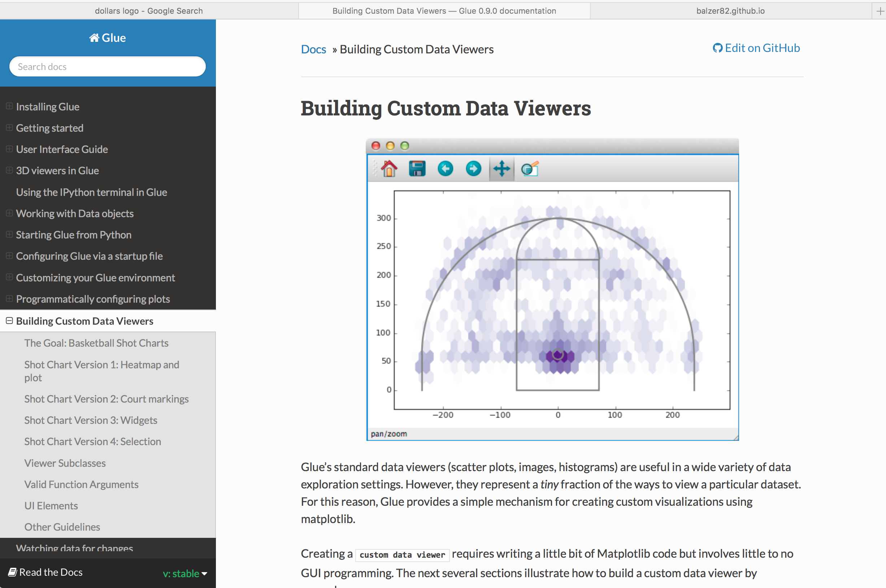Click the Search docs input field
The image size is (886, 588).
click(107, 67)
